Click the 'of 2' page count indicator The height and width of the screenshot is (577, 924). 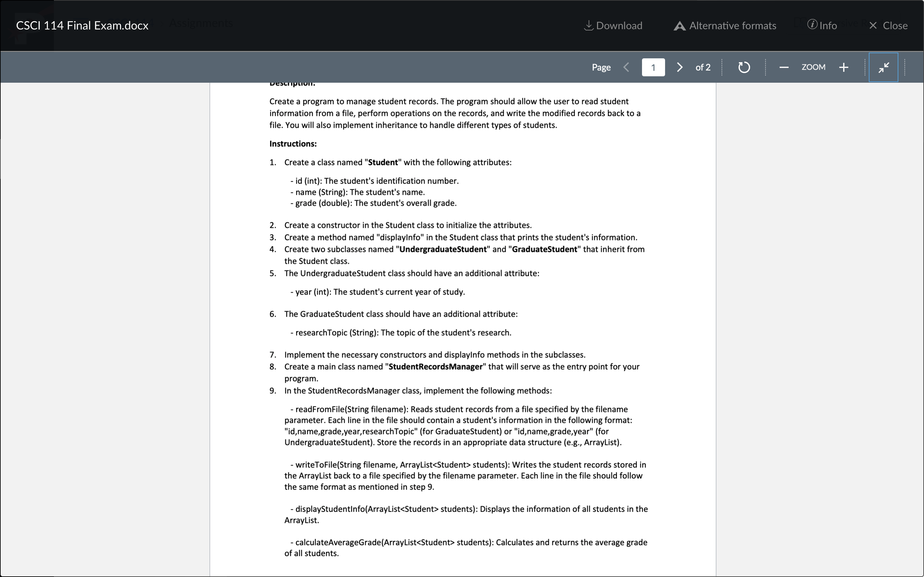pos(703,67)
